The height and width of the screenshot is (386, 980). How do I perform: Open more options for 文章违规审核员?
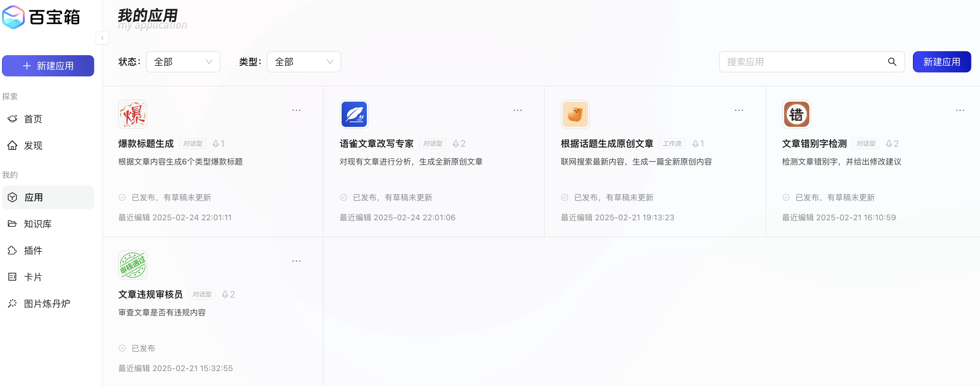tap(296, 261)
